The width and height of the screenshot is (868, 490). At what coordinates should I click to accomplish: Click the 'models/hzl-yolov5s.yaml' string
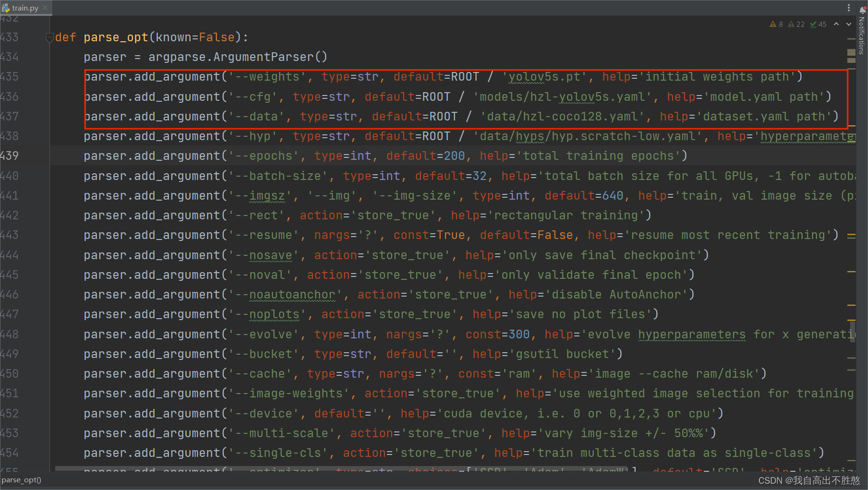(562, 97)
